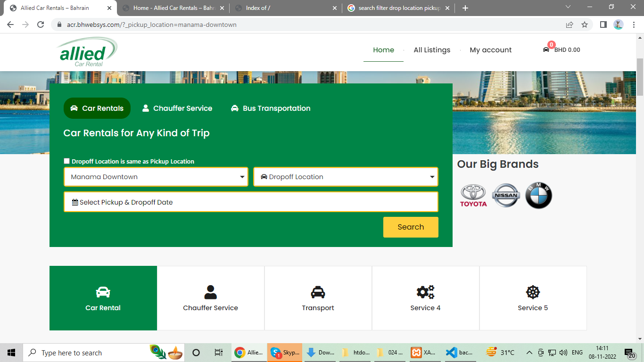This screenshot has width=644, height=362.
Task: Open the Transport service tile
Action: [x=318, y=298]
